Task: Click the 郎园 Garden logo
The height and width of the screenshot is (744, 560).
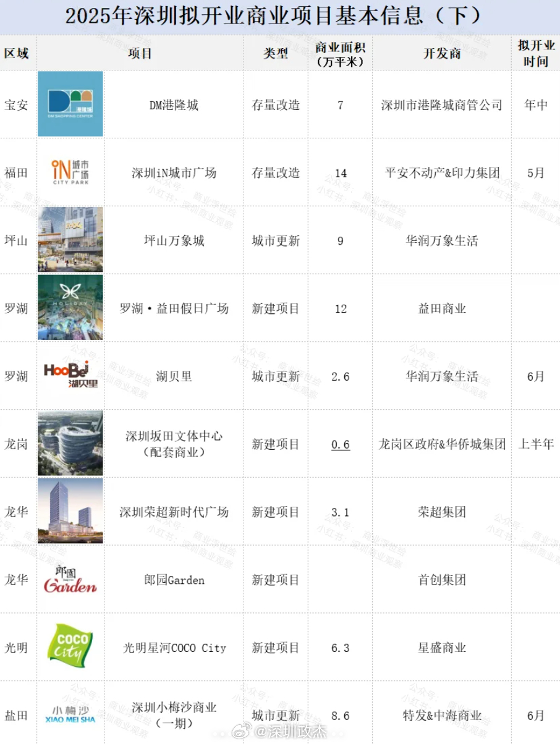Action: [x=70, y=579]
